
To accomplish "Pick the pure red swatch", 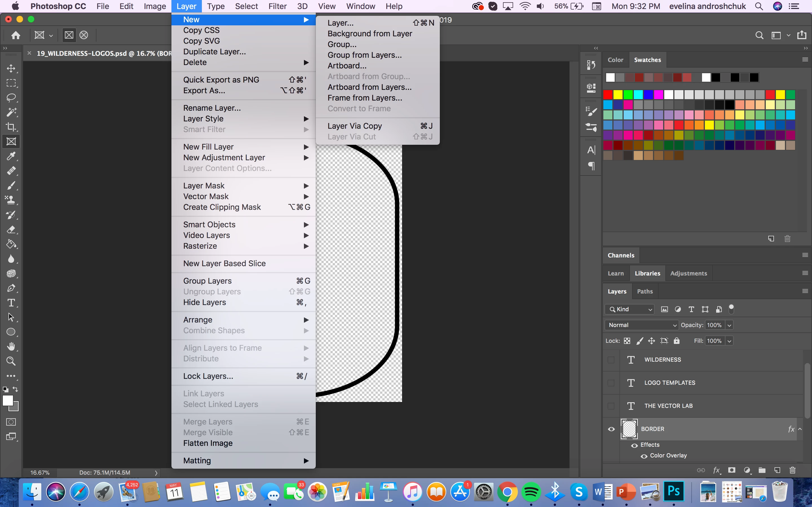I will (x=608, y=95).
